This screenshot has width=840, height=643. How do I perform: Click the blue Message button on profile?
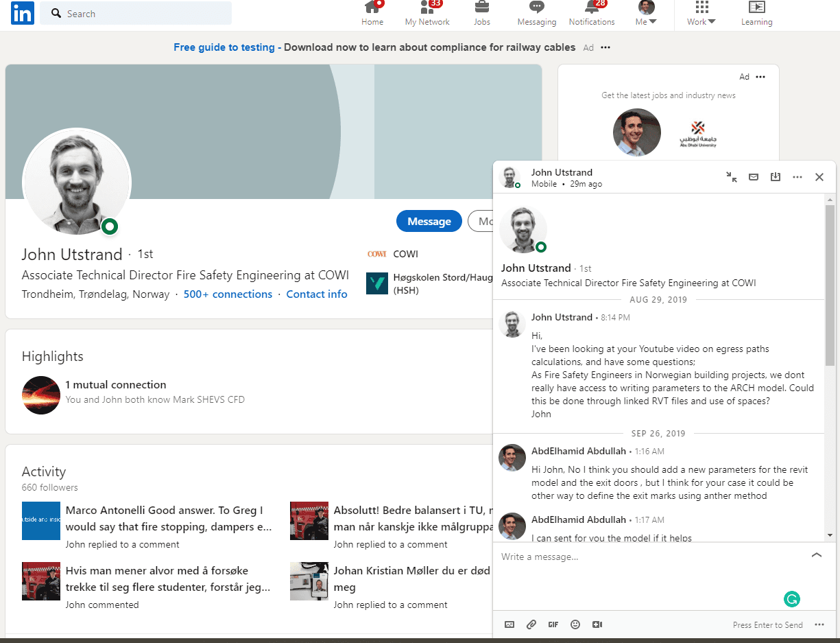[429, 221]
